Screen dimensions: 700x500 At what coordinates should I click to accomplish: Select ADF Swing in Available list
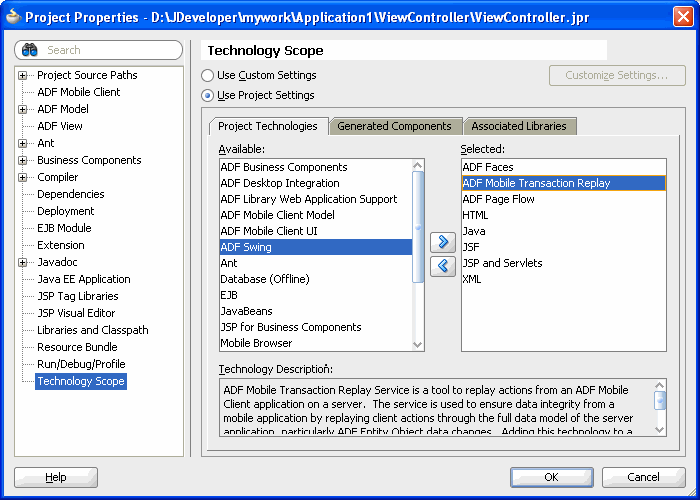[316, 247]
